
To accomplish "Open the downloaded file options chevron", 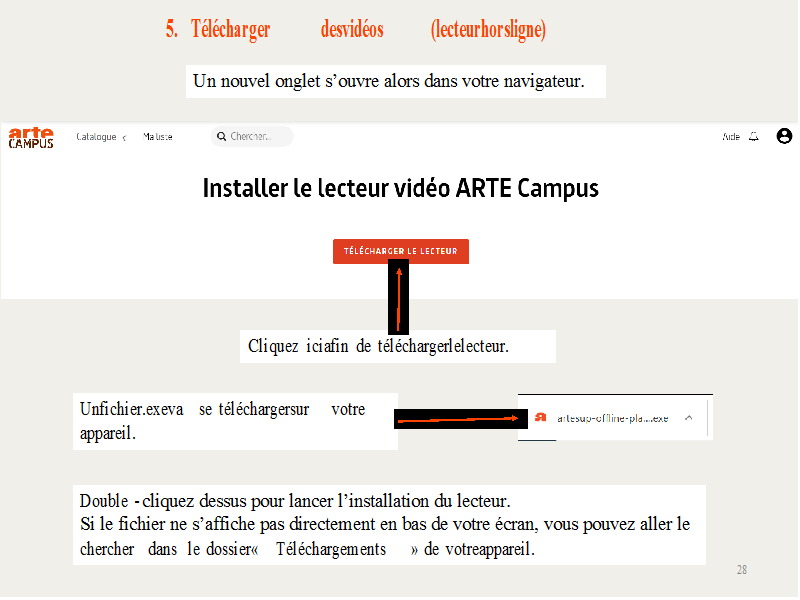I will pos(688,418).
